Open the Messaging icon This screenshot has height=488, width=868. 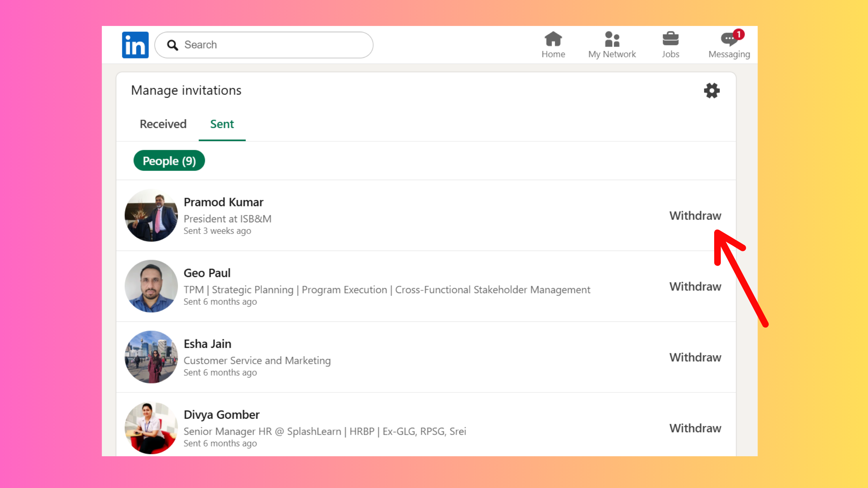(x=728, y=39)
